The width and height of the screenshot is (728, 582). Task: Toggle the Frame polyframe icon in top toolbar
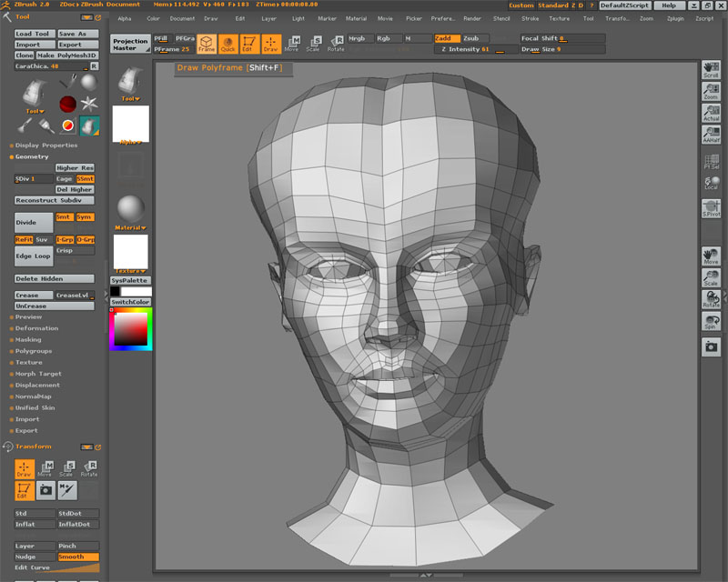(x=207, y=43)
